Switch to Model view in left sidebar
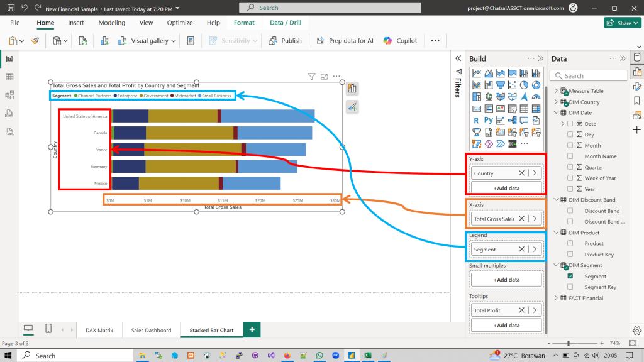 pyautogui.click(x=9, y=95)
